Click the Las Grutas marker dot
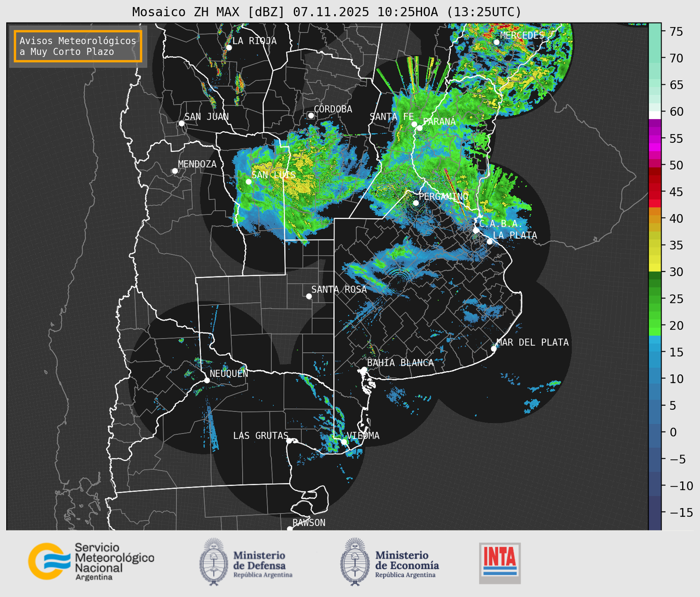Image resolution: width=700 pixels, height=597 pixels. click(289, 441)
